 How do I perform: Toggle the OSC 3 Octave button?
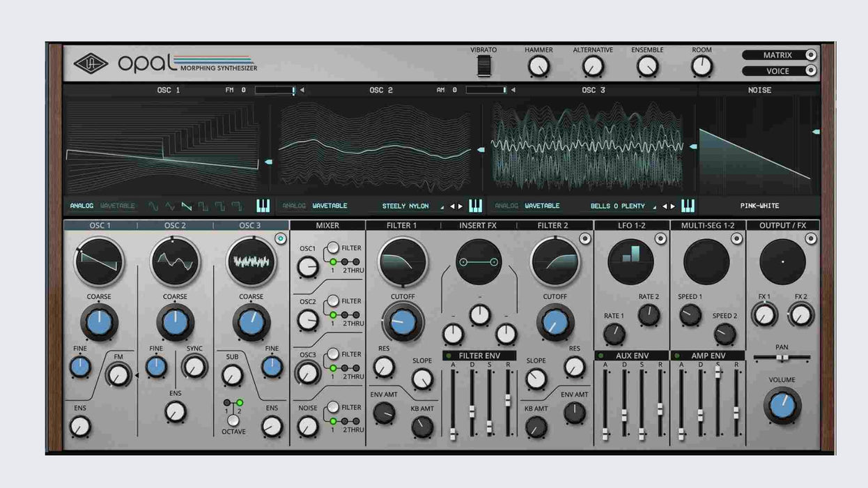(233, 420)
